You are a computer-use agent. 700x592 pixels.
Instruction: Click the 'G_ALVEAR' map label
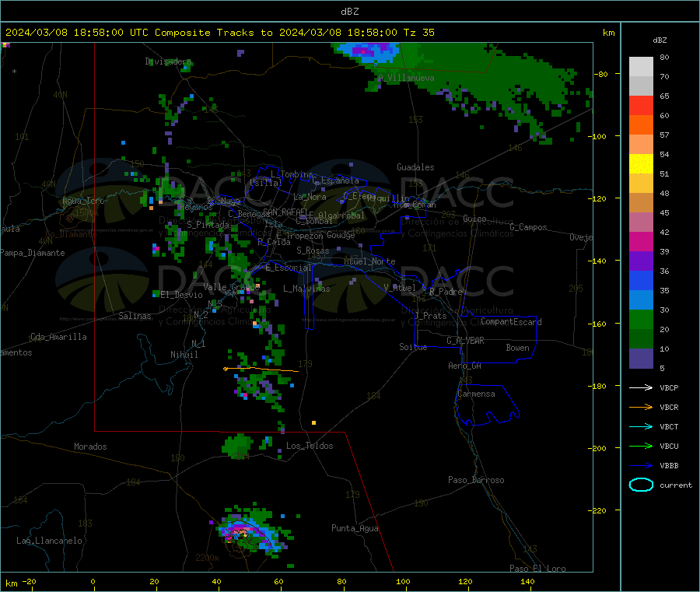point(465,341)
